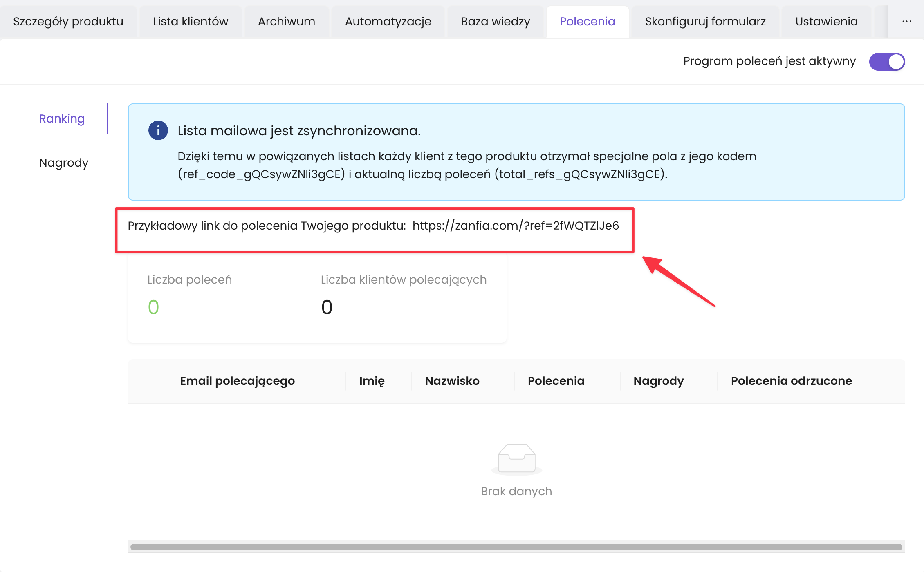
Task: Select the 'Baza wiedzy' tab
Action: point(495,21)
